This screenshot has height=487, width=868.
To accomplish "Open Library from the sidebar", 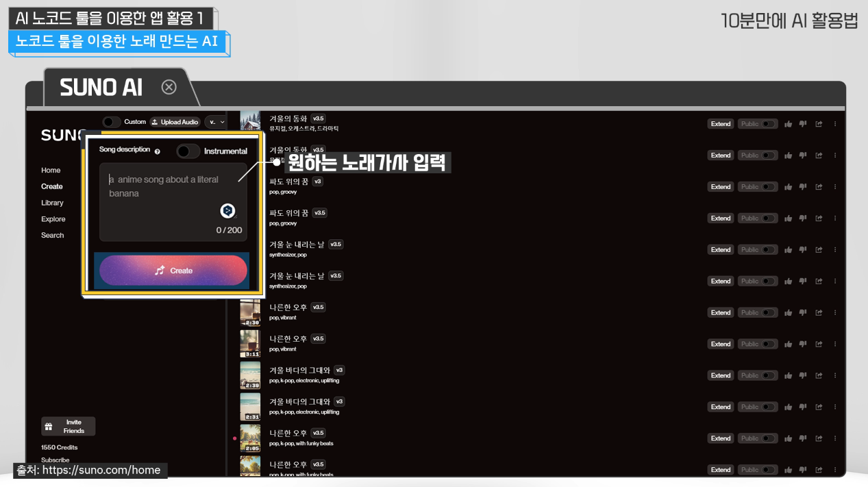I will pos(52,203).
